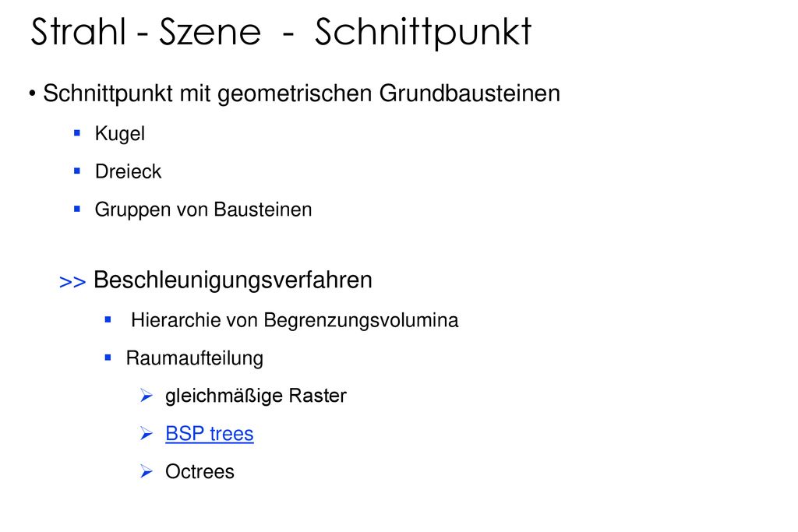Screen dimensions: 798x532
Task: Click the arrow bullet beside BSP trees
Action: point(147,433)
